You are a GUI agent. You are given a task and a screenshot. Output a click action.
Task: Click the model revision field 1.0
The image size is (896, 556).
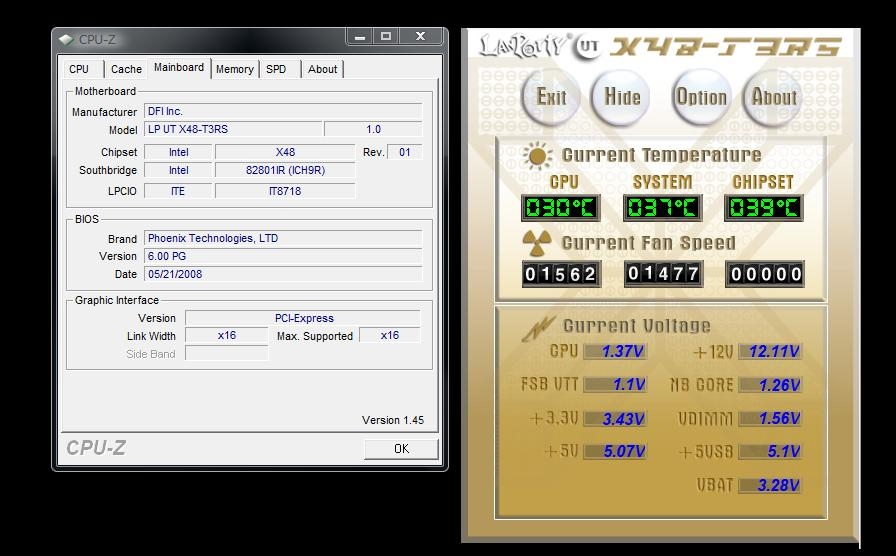373,129
